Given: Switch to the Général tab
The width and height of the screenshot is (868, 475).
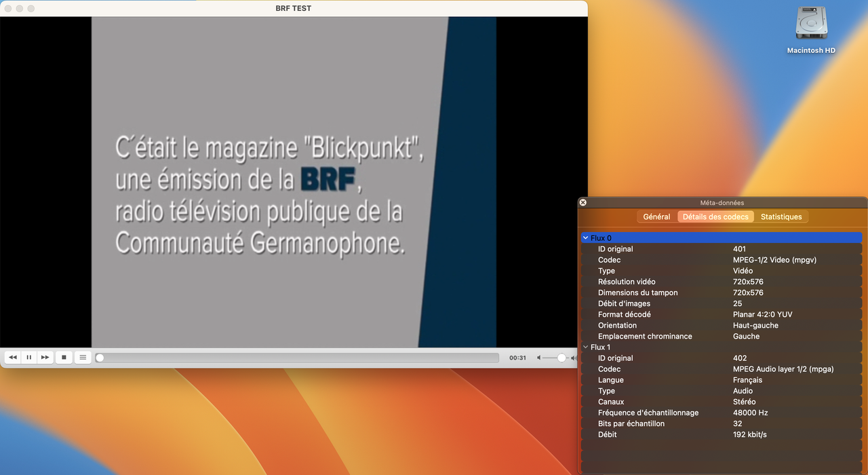Looking at the screenshot, I should coord(656,216).
